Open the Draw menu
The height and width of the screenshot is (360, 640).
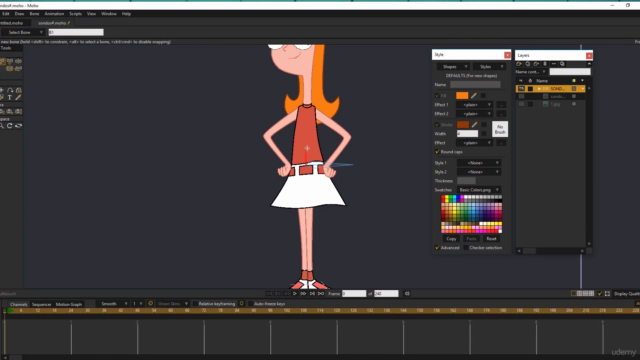(19, 14)
